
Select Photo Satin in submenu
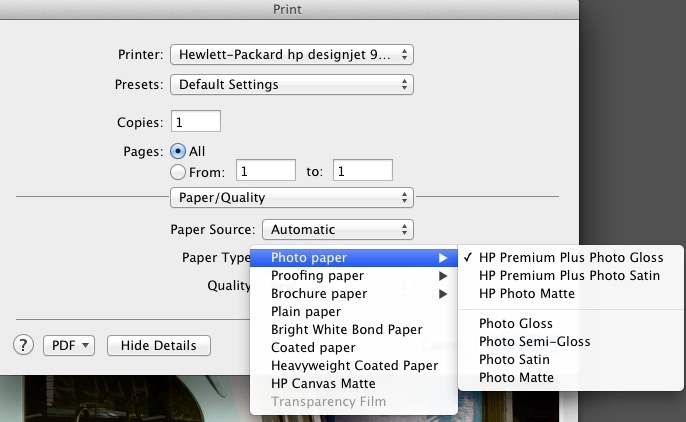(571, 359)
